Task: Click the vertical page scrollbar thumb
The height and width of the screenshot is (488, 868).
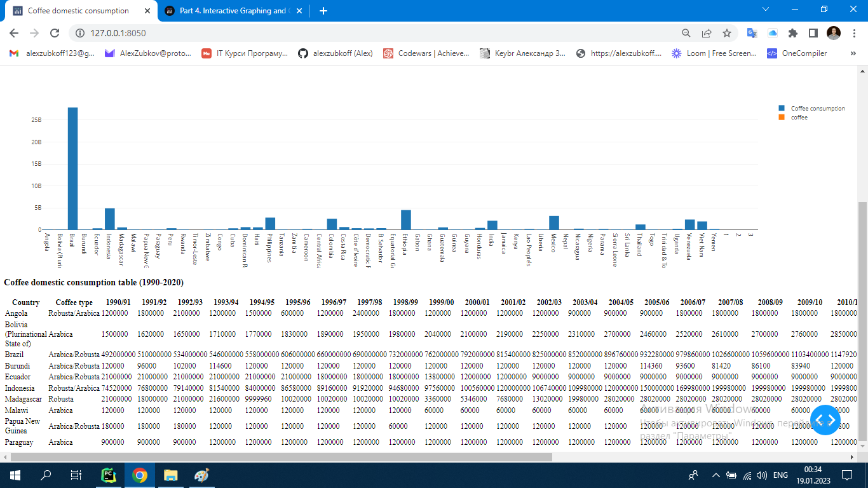Action: pos(863,322)
